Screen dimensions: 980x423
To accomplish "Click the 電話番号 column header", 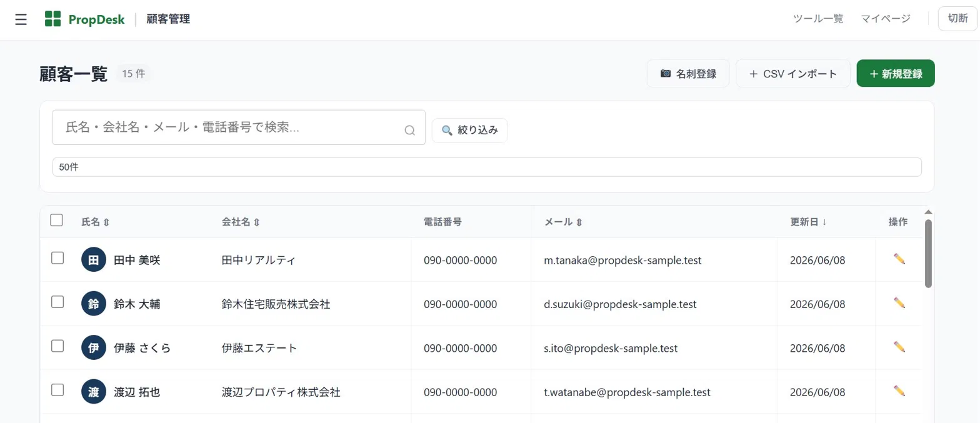I will tap(442, 222).
